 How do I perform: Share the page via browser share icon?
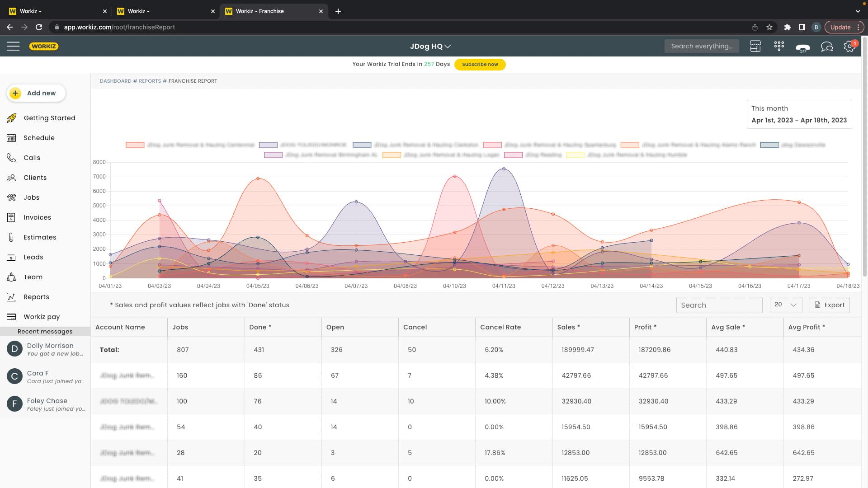(x=755, y=27)
